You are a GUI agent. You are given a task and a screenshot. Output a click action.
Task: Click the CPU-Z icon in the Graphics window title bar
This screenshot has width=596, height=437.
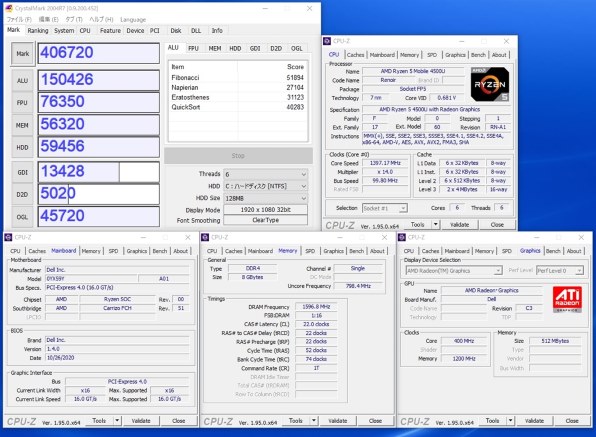coord(402,238)
